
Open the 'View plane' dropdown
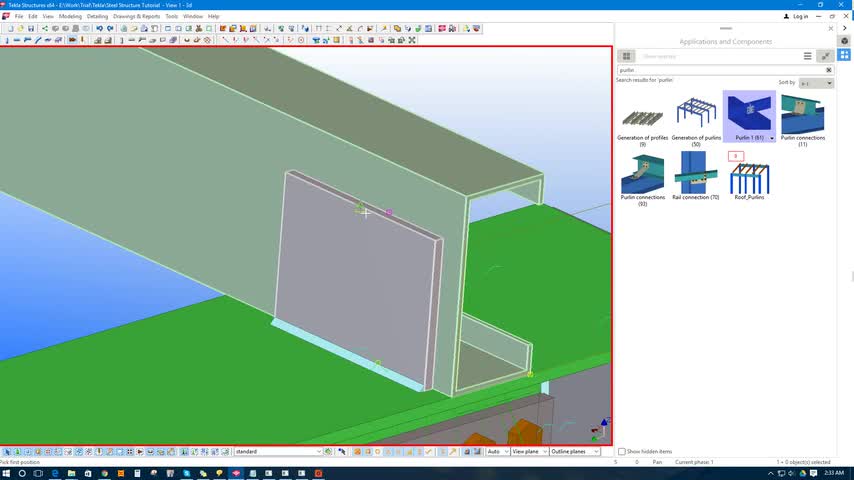[529, 451]
